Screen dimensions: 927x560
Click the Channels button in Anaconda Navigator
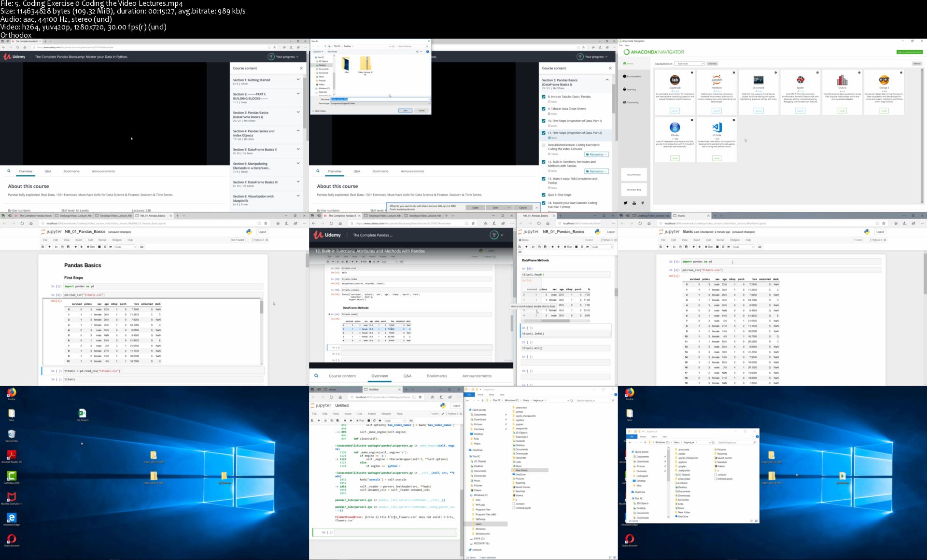pos(712,63)
